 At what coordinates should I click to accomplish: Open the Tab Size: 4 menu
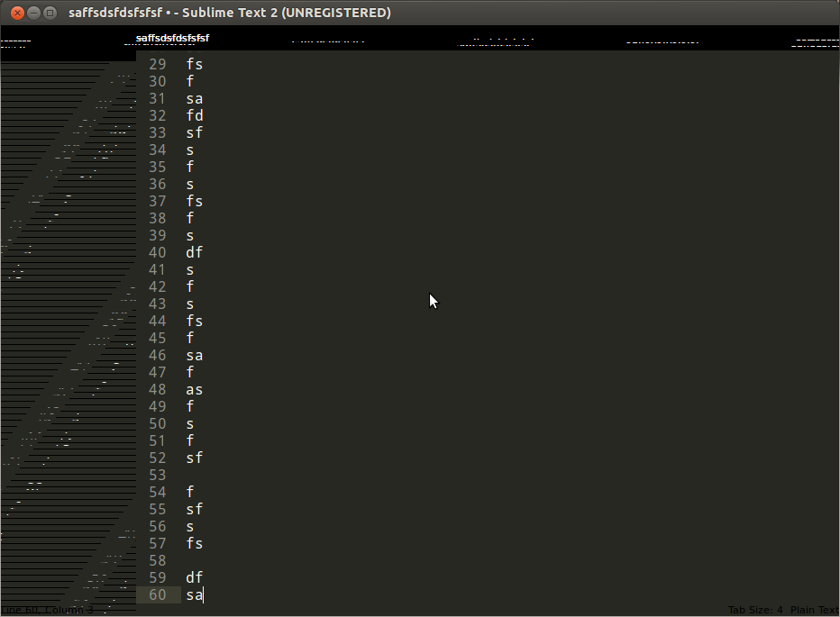755,610
